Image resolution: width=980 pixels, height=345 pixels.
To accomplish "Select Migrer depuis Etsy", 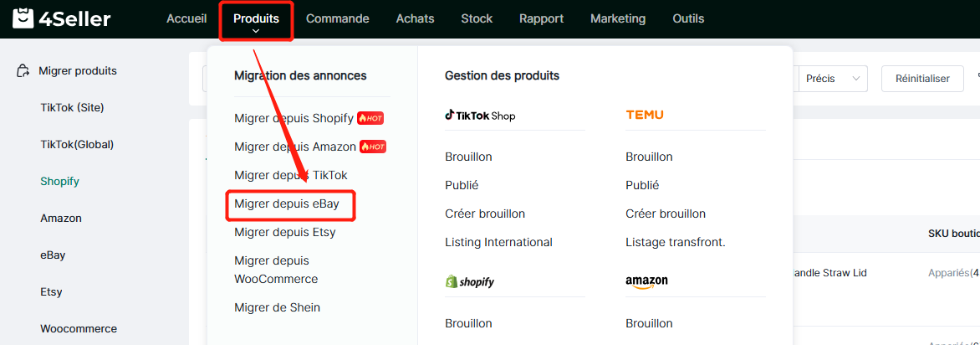I will pos(285,232).
